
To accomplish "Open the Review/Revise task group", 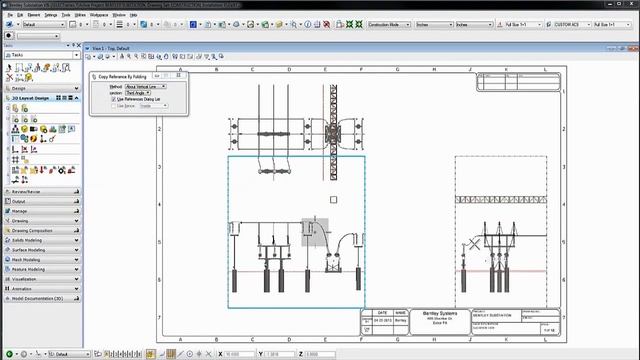I will pyautogui.click(x=42, y=191).
